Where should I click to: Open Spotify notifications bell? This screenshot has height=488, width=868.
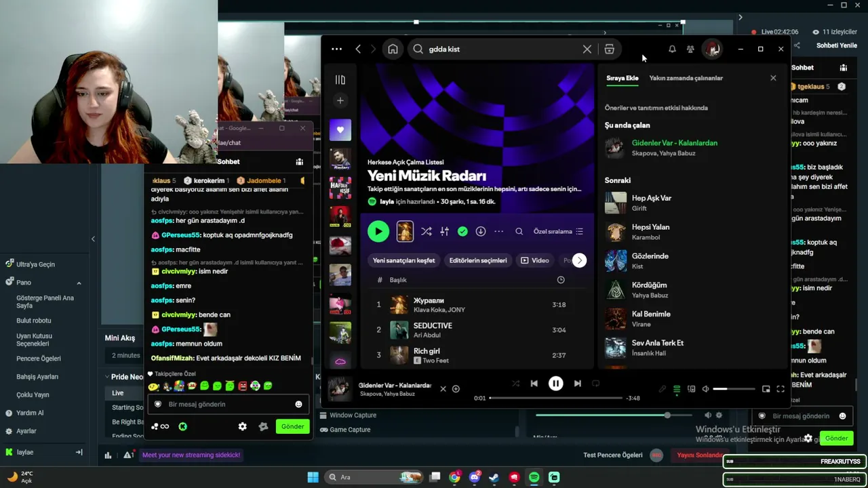pyautogui.click(x=672, y=49)
